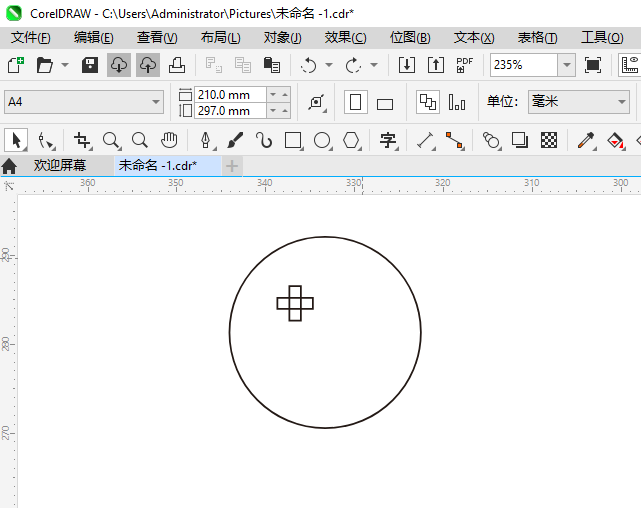Select the Rectangle tool
This screenshot has width=641, height=508.
click(294, 141)
